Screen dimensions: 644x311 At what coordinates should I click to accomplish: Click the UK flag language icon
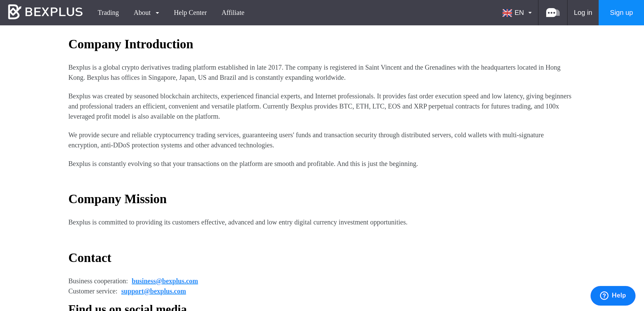click(507, 13)
